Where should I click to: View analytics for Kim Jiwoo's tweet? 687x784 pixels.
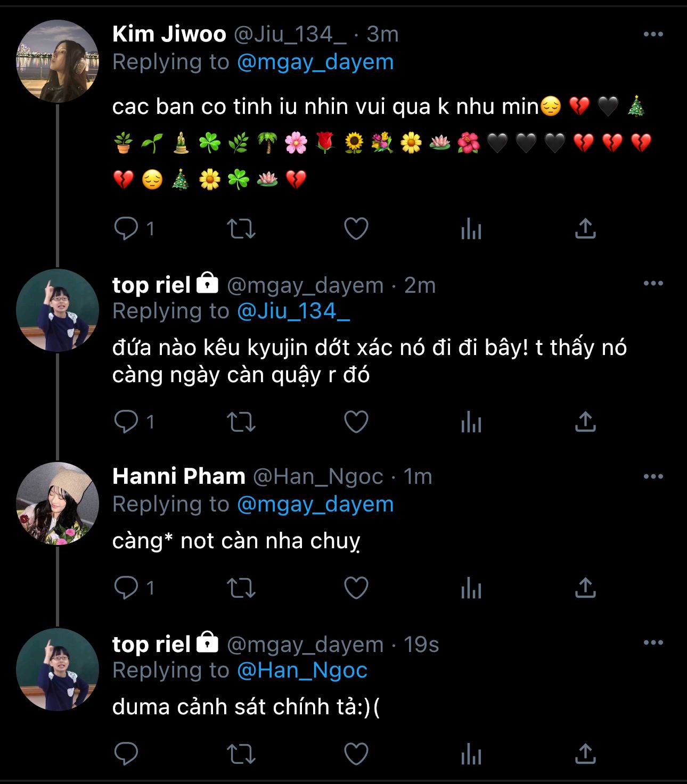471,230
